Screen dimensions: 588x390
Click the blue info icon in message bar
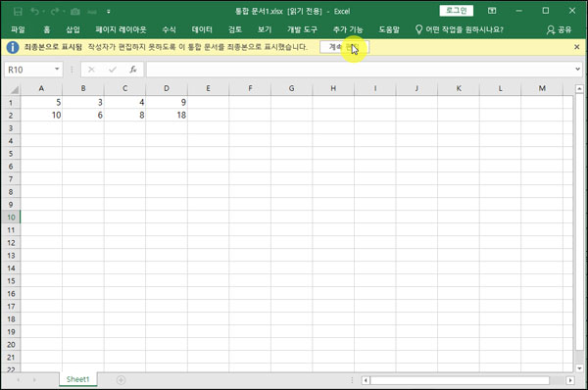click(x=13, y=47)
